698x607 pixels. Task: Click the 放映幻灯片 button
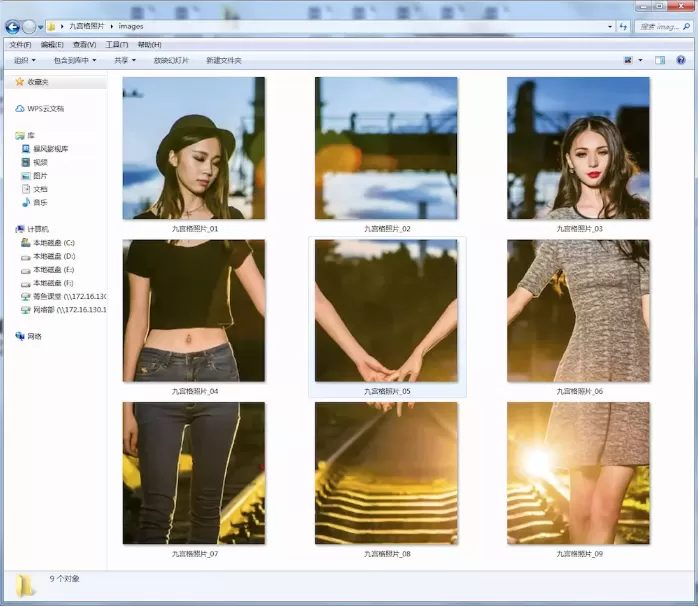pyautogui.click(x=171, y=60)
